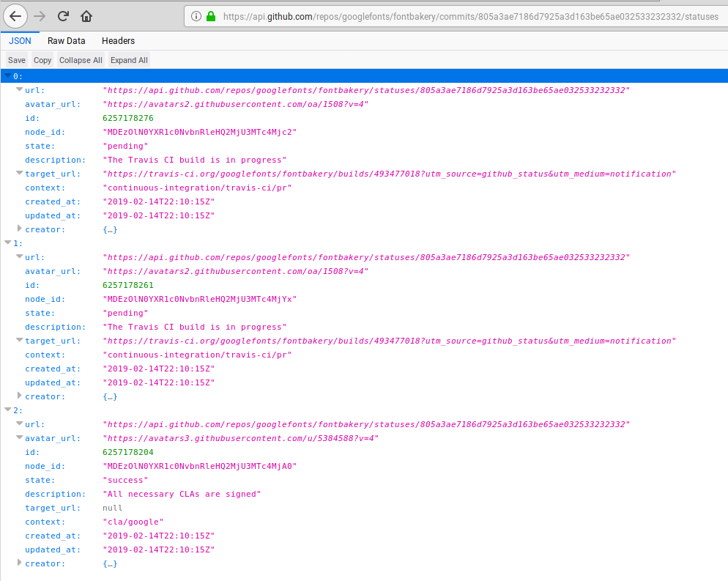Collapse JSON object 0
Image resolution: width=728 pixels, height=581 pixels.
(7, 75)
